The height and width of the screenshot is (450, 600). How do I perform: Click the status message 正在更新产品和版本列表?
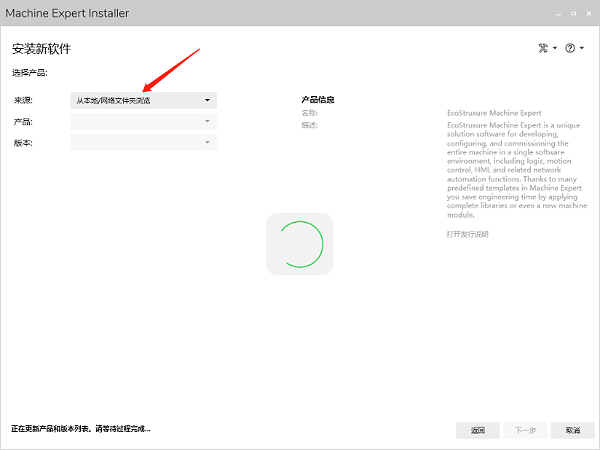click(x=81, y=429)
